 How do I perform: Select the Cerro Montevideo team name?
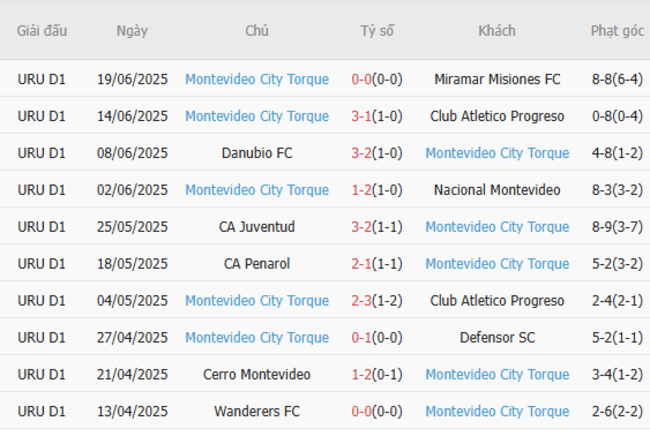[x=257, y=375]
